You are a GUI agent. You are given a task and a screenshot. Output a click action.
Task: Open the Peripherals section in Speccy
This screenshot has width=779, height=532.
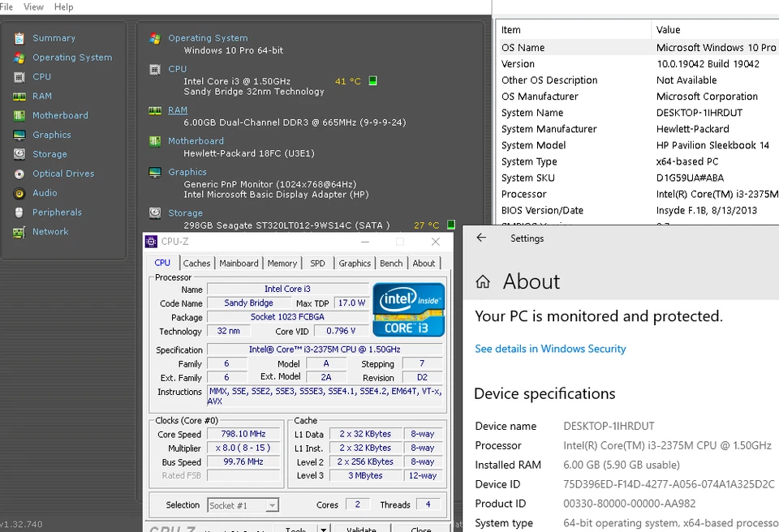point(57,212)
